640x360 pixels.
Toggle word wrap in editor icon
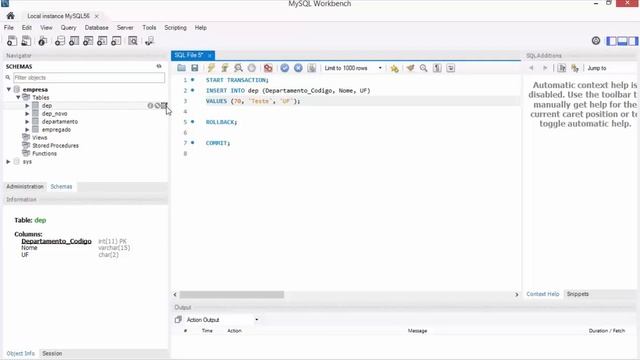451,68
